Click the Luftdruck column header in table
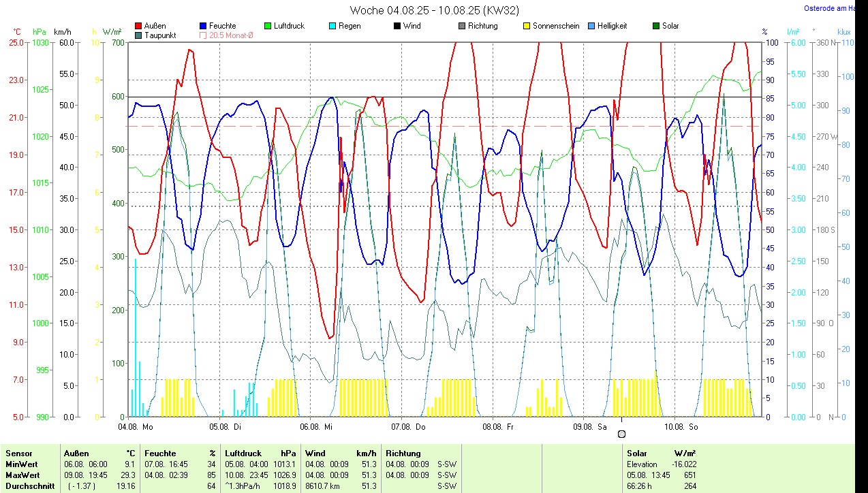This screenshot has width=868, height=493. (x=243, y=453)
